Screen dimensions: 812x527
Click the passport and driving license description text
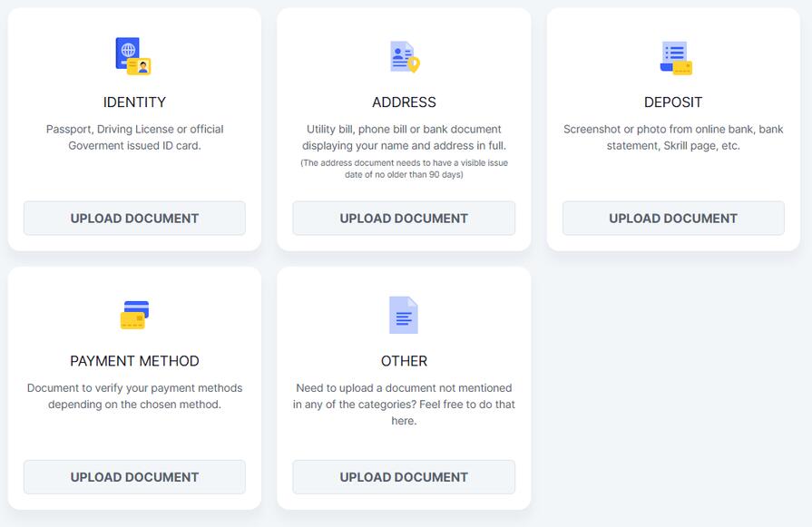click(x=133, y=138)
